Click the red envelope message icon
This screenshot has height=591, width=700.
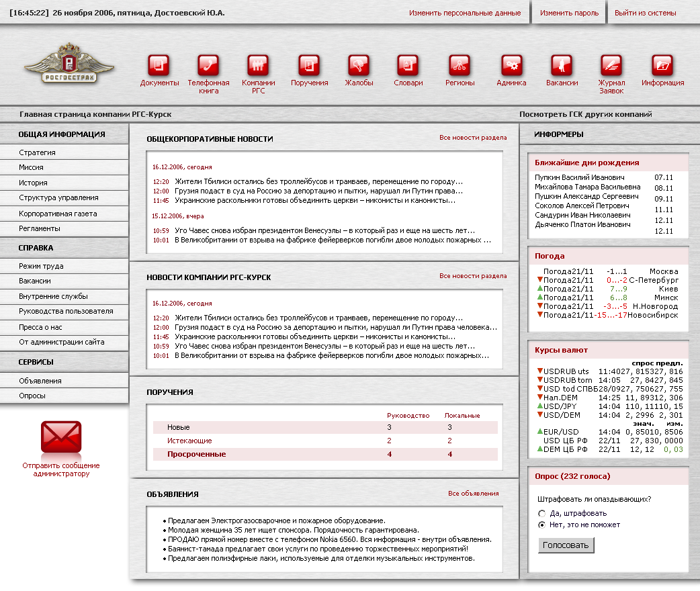(61, 438)
